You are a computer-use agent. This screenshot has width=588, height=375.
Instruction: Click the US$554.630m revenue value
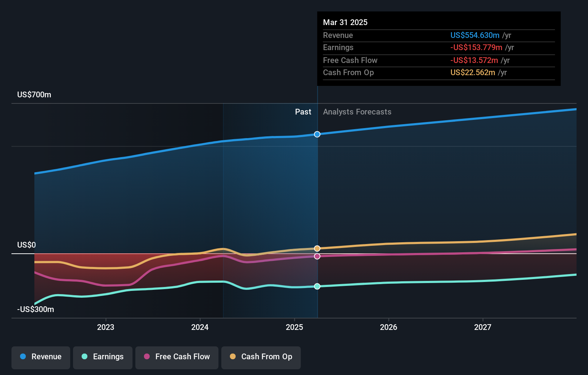pos(475,35)
